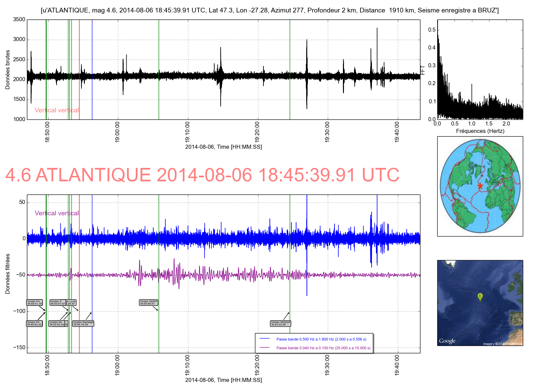
Task: Click the green epicenter pin on satellite map
Action: [480, 297]
